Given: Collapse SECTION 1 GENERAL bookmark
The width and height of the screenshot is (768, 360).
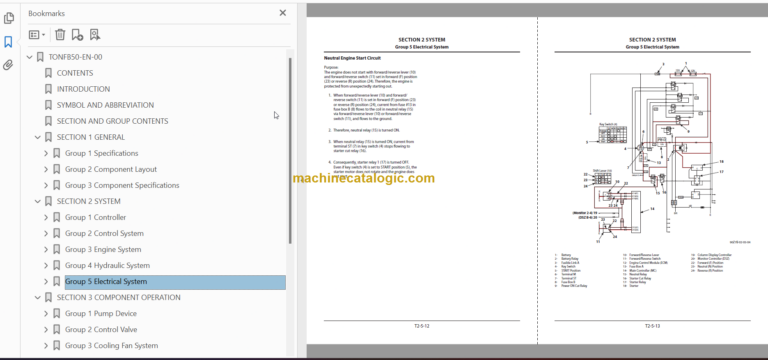Looking at the screenshot, I should (38, 137).
